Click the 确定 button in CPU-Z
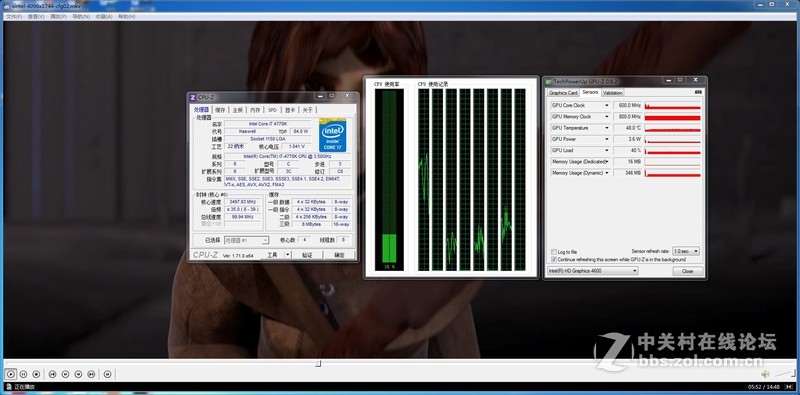 coord(339,255)
